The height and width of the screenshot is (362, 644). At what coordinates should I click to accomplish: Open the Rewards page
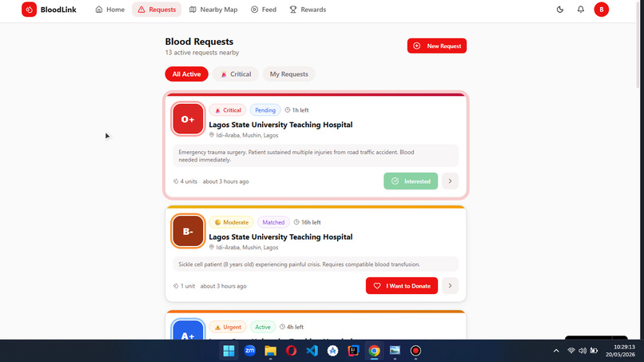click(308, 10)
